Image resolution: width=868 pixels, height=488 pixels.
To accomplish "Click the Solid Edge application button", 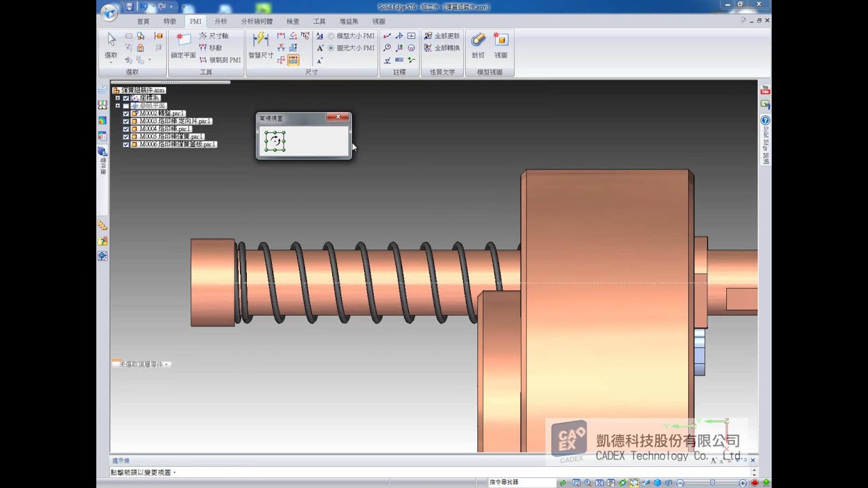I will tap(108, 12).
